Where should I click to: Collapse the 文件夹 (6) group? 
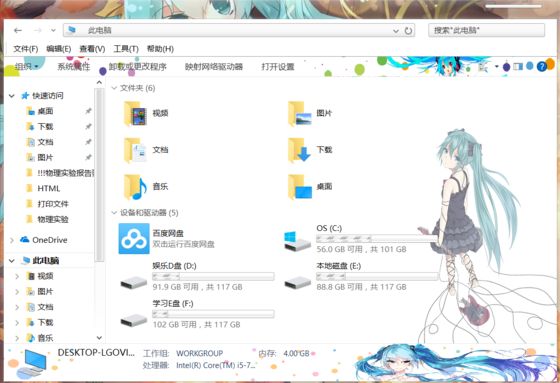(x=114, y=88)
